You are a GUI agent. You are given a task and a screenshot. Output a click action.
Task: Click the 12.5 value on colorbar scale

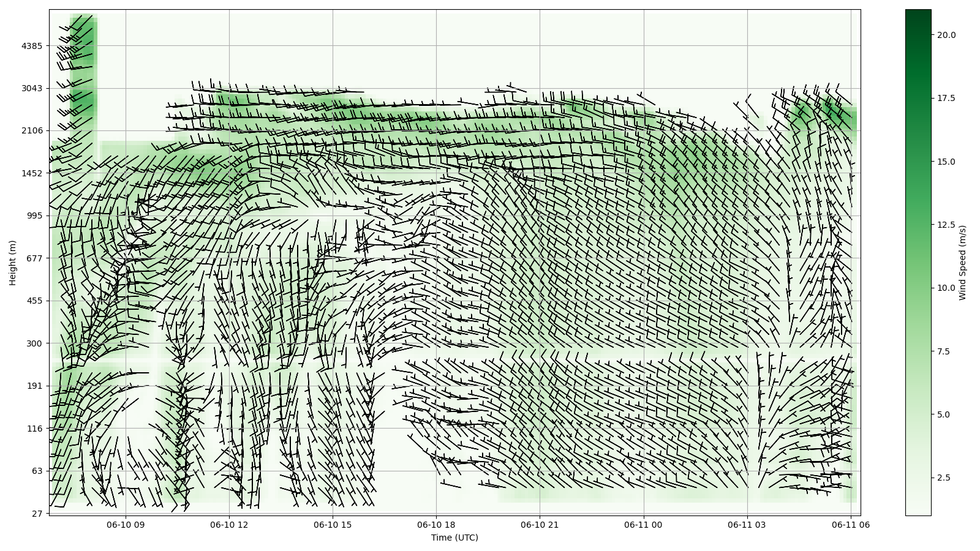click(946, 225)
